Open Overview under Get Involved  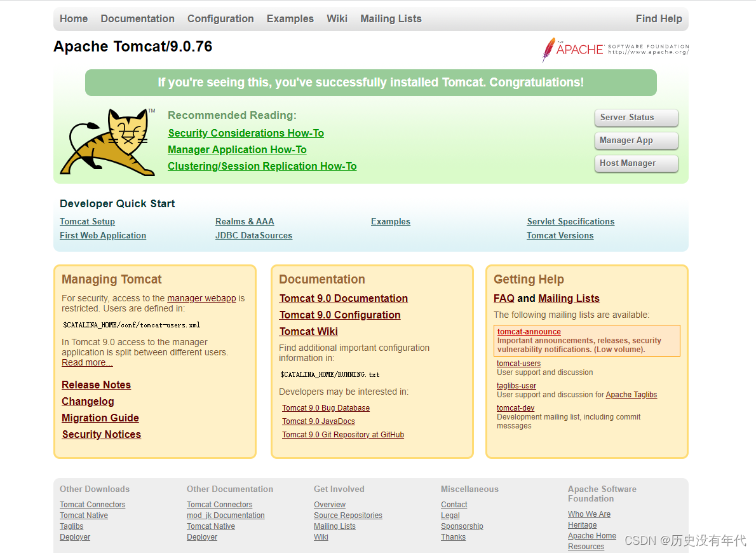tap(330, 505)
